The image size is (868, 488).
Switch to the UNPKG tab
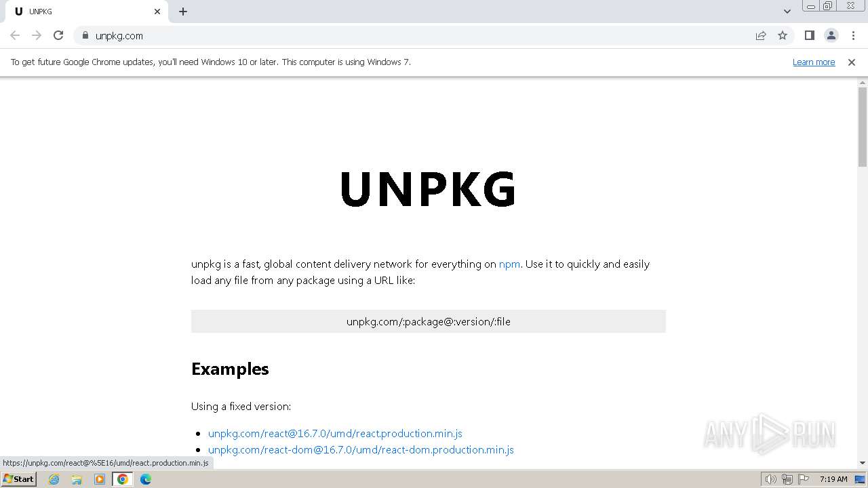[87, 12]
